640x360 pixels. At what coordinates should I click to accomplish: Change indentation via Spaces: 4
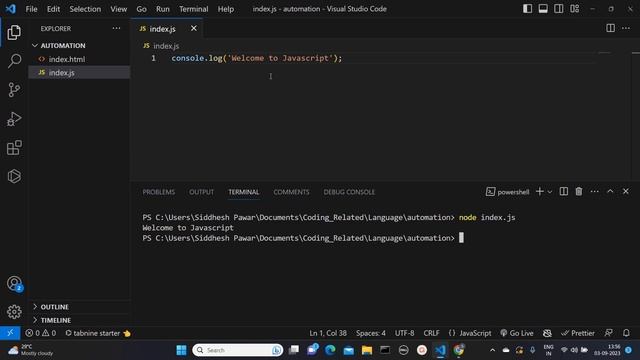coord(371,333)
